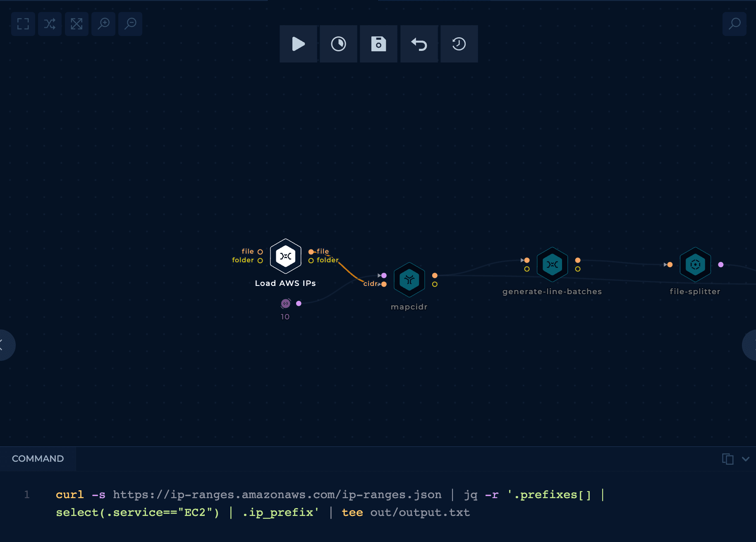Click the mapcidr node label
756x542 pixels.
[x=409, y=307]
